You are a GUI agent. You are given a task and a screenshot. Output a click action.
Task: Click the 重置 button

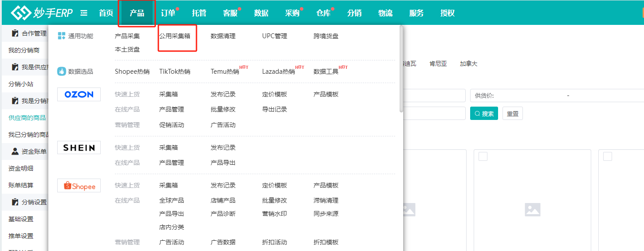pos(513,113)
